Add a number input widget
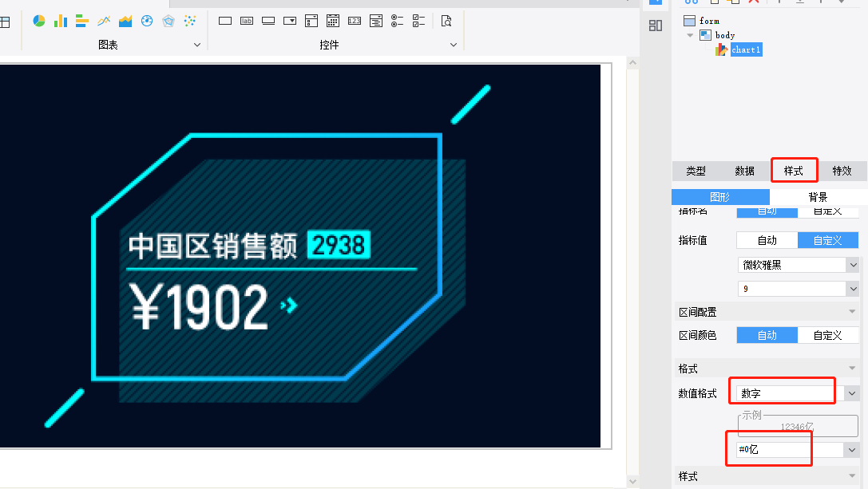The height and width of the screenshot is (489, 868). pyautogui.click(x=355, y=21)
